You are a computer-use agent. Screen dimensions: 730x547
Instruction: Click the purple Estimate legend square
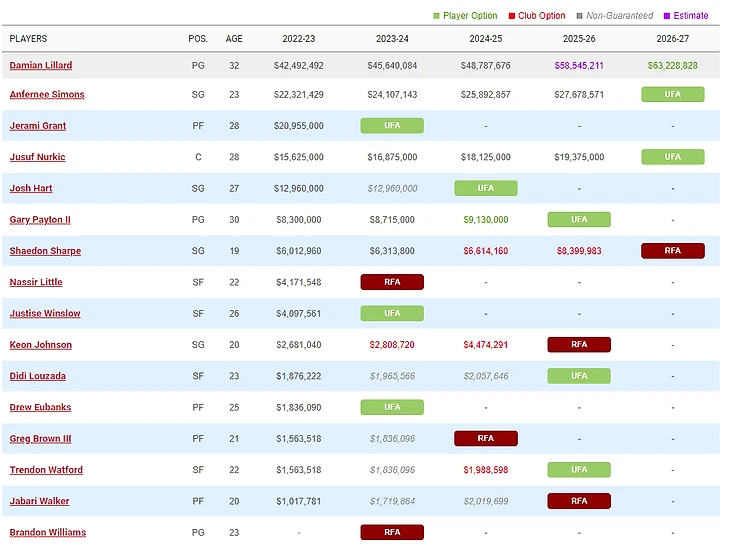coord(667,16)
